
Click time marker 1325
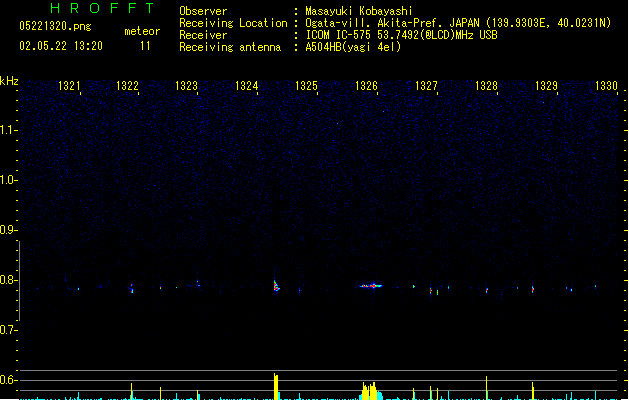[306, 86]
